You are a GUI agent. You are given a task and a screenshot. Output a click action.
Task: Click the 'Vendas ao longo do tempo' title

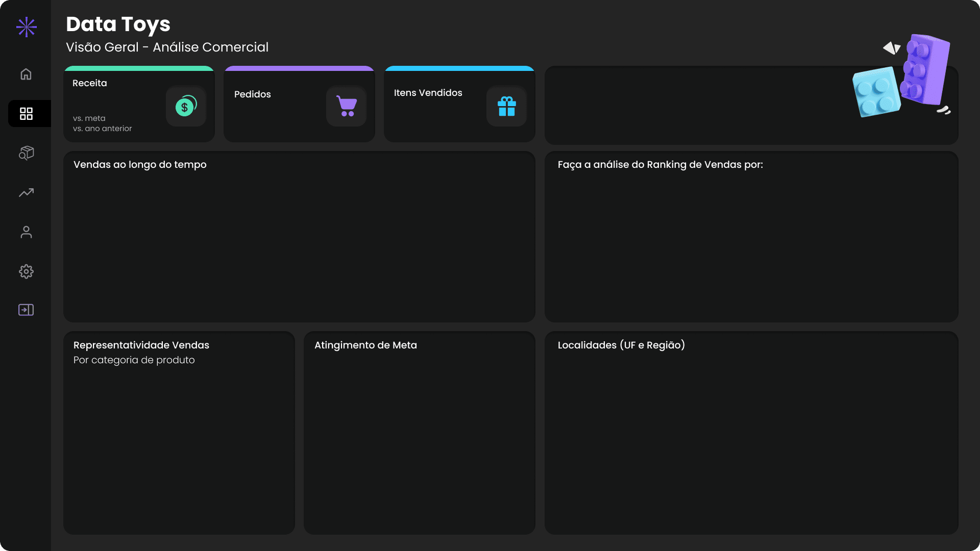click(x=140, y=164)
